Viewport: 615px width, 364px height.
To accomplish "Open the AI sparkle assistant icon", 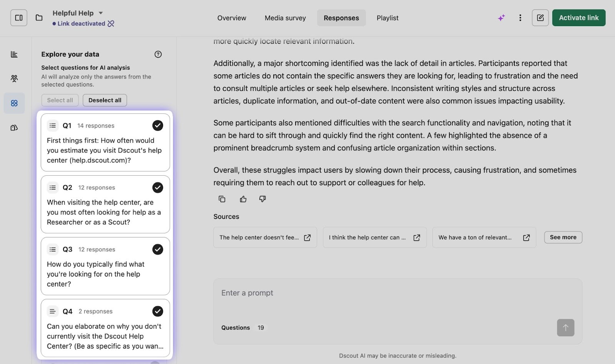I will click(501, 18).
